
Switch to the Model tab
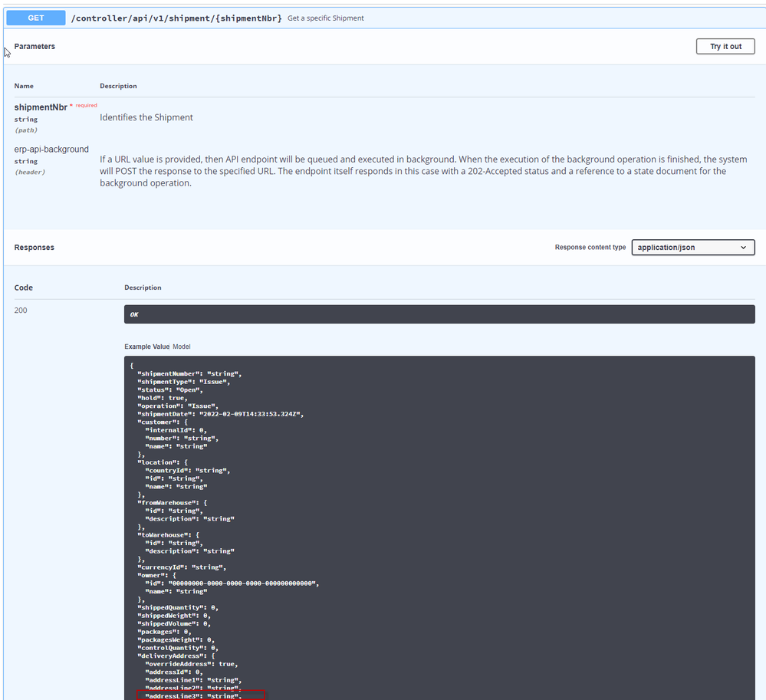[182, 347]
